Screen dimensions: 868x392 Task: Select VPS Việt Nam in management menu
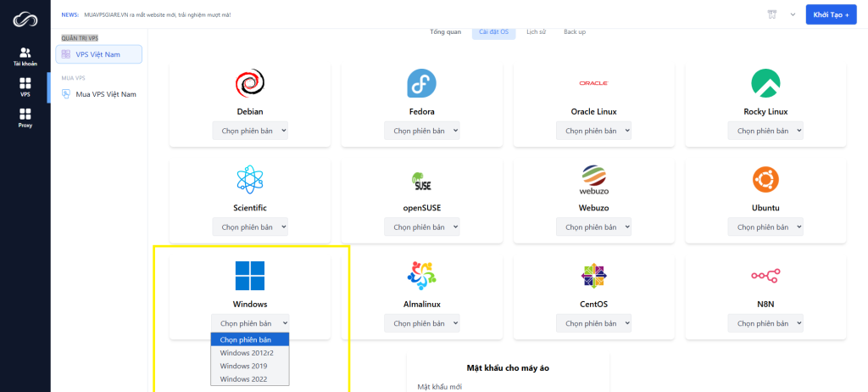pos(99,54)
